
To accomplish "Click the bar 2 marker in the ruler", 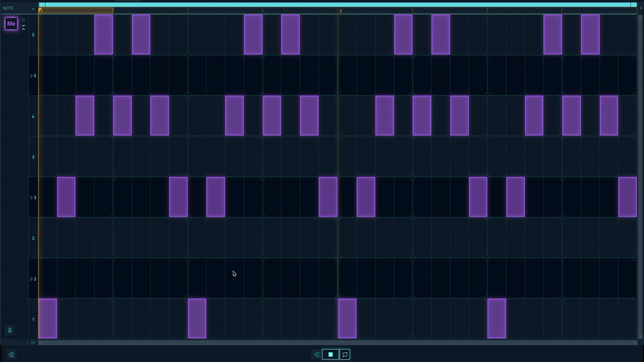I will coord(340,11).
